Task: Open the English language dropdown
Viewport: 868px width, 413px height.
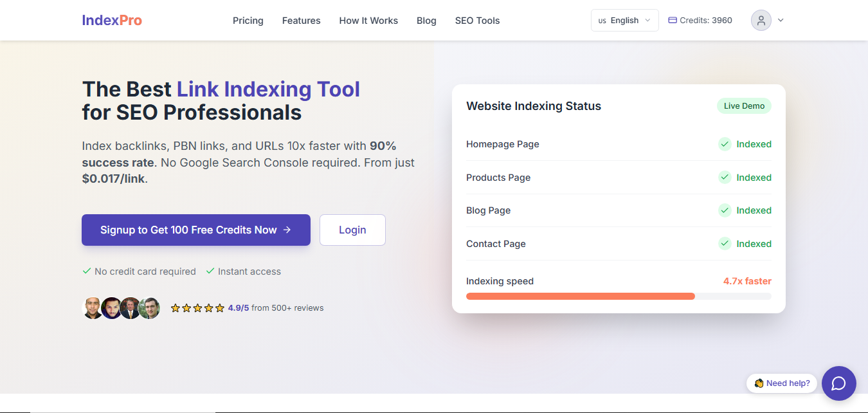Action: [x=624, y=20]
